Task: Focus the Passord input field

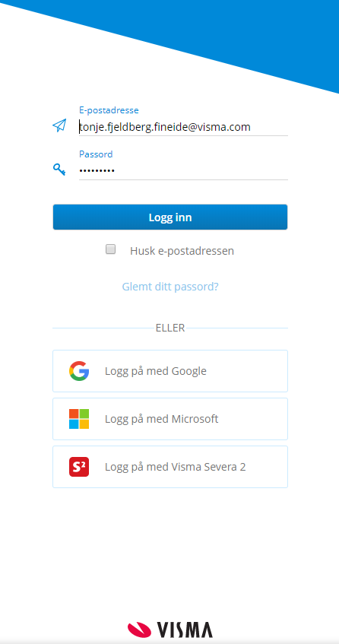Action: [x=183, y=170]
